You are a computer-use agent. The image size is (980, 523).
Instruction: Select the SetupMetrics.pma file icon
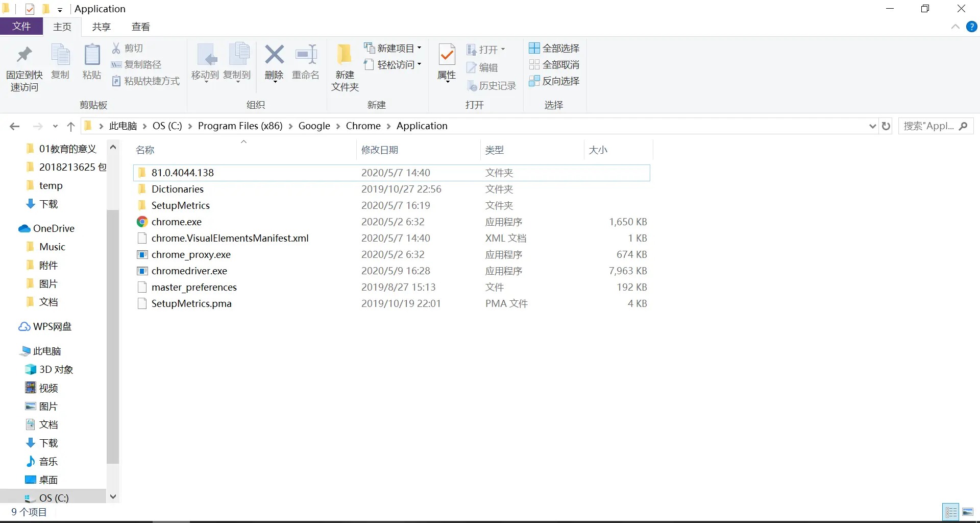pos(142,303)
